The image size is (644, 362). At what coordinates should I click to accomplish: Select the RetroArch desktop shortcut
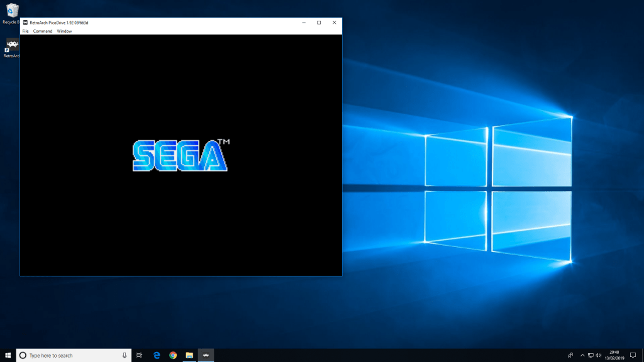[11, 48]
